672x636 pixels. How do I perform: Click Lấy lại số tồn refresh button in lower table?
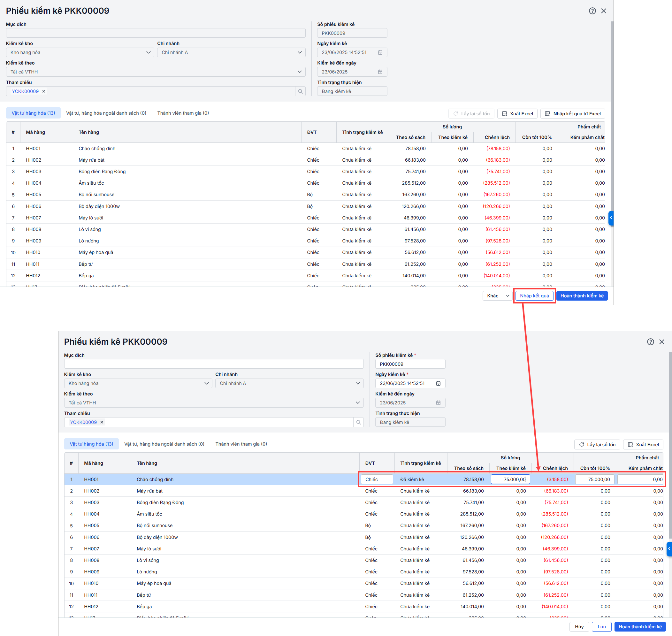[x=597, y=444]
